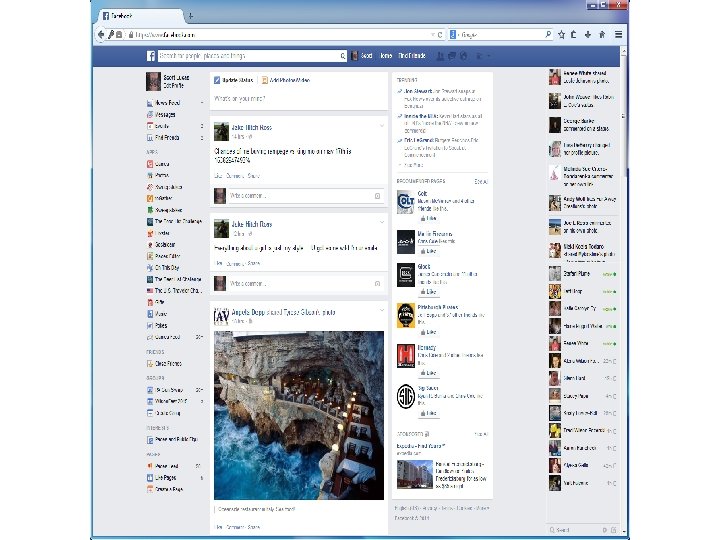Open Edit Profile under Scott Lucas

pyautogui.click(x=174, y=86)
